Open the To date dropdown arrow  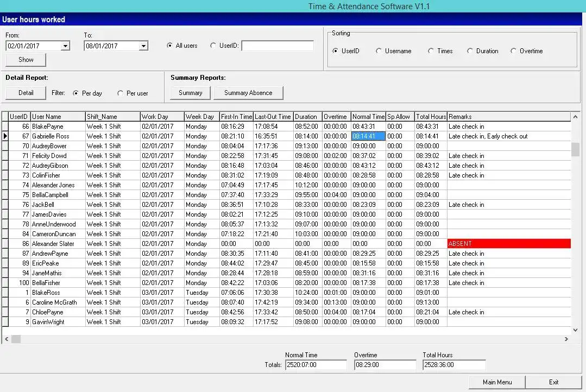(143, 46)
